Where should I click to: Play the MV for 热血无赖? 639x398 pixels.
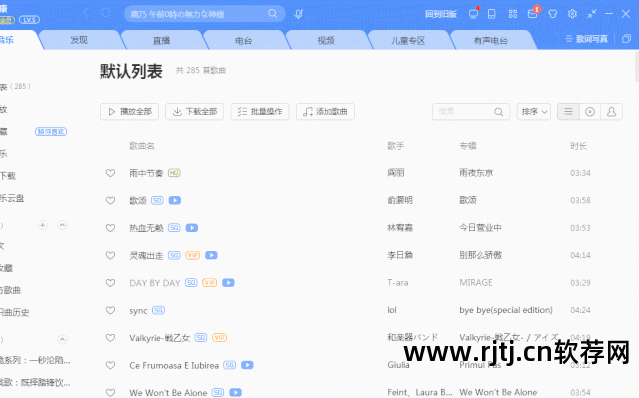pyautogui.click(x=192, y=228)
